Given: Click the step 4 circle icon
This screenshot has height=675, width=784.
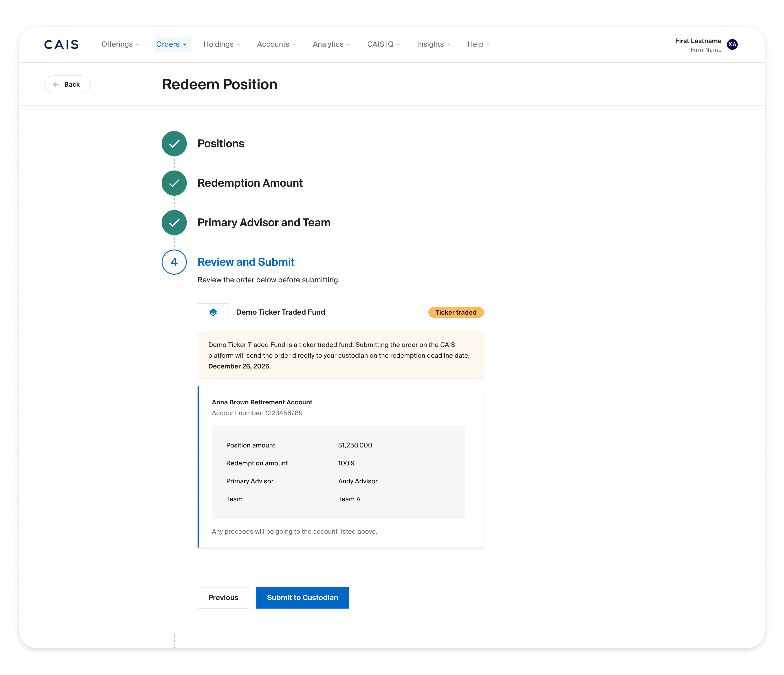Looking at the screenshot, I should coord(174,262).
